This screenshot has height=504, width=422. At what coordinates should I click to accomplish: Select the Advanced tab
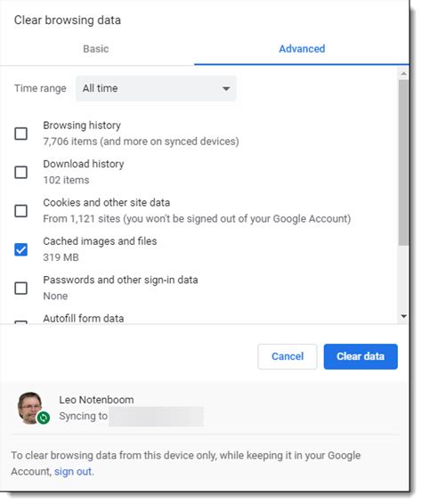point(302,49)
